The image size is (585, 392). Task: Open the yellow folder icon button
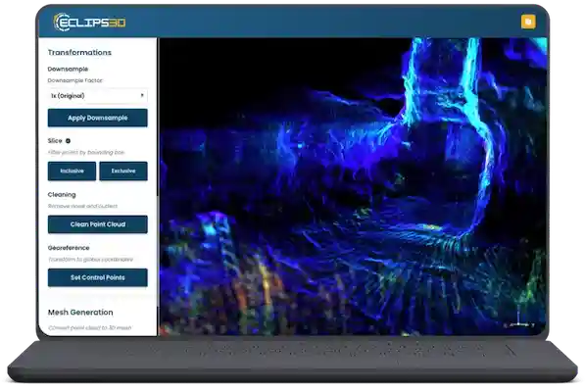coord(528,22)
